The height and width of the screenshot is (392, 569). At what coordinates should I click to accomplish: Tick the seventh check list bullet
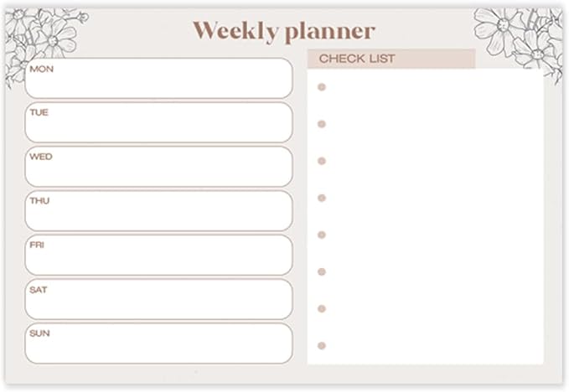pos(322,308)
